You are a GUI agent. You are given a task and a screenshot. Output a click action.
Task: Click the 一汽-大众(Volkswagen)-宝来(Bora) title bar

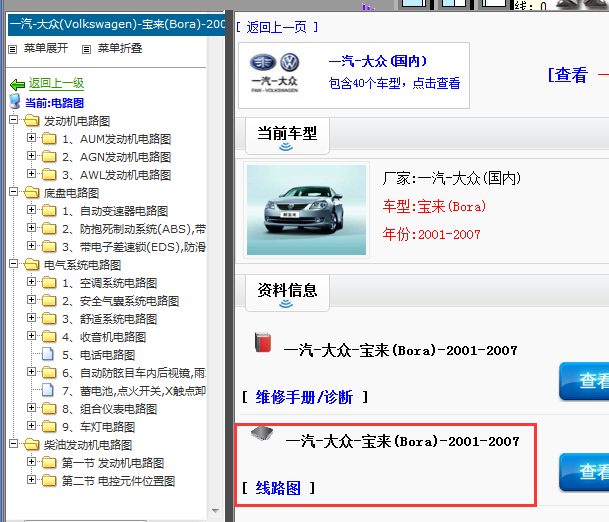coord(117,24)
